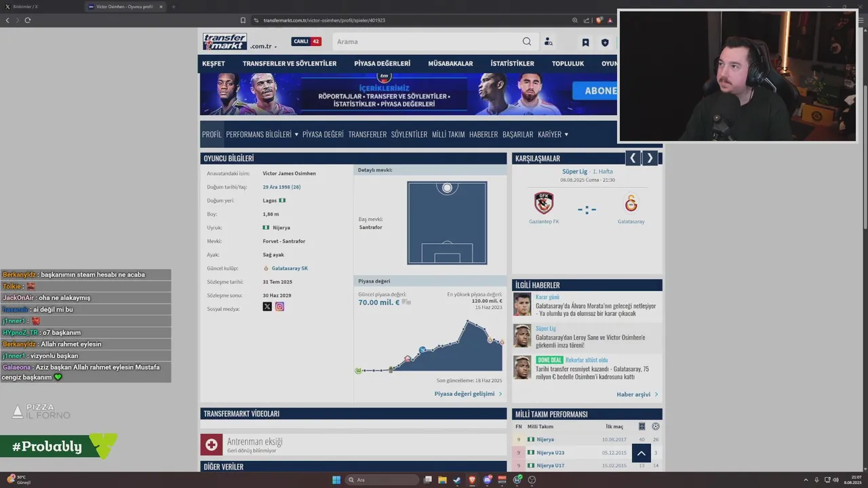The height and width of the screenshot is (488, 868).
Task: Click the previous fixture arrow in Karşılaşmalar
Action: click(x=633, y=158)
